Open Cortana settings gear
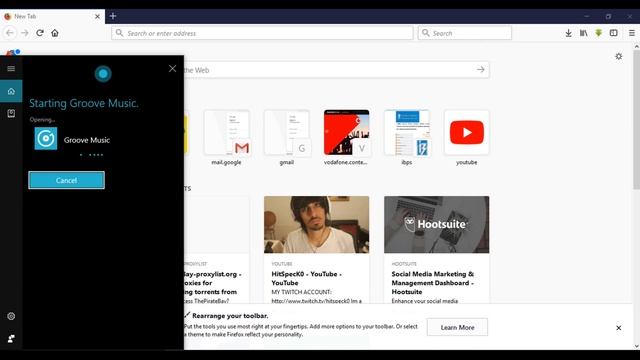The width and height of the screenshot is (640, 360). [x=11, y=316]
